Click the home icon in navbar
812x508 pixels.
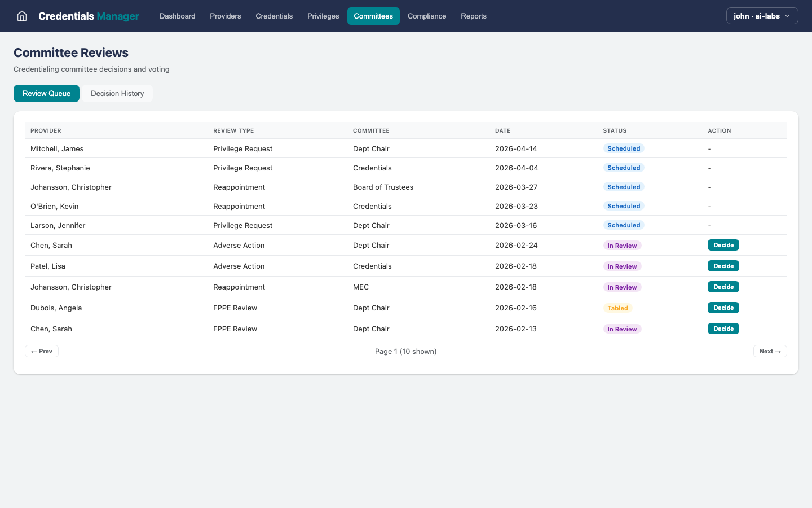click(x=22, y=16)
